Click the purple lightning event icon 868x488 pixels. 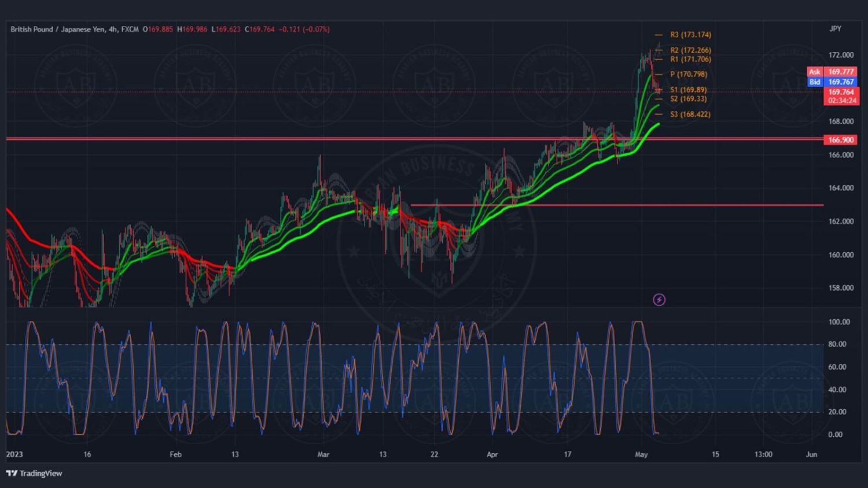(659, 300)
